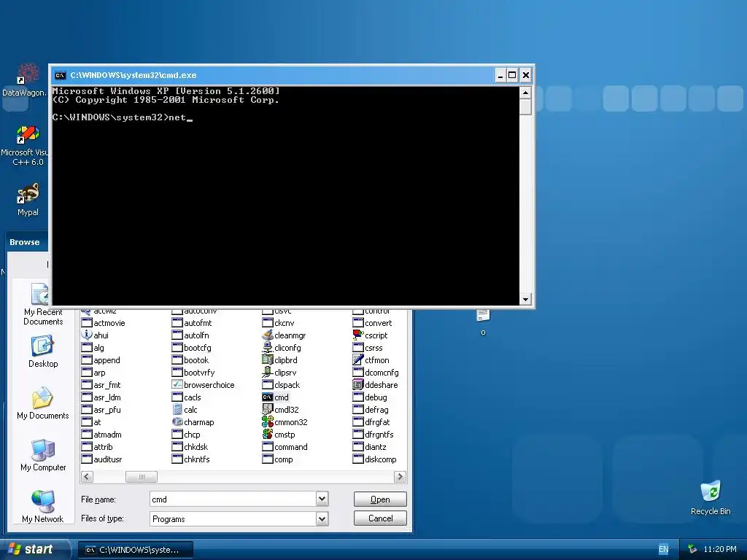Click the cmd.exe taskbar button
Viewport: 747px width, 560px height.
click(x=136, y=550)
